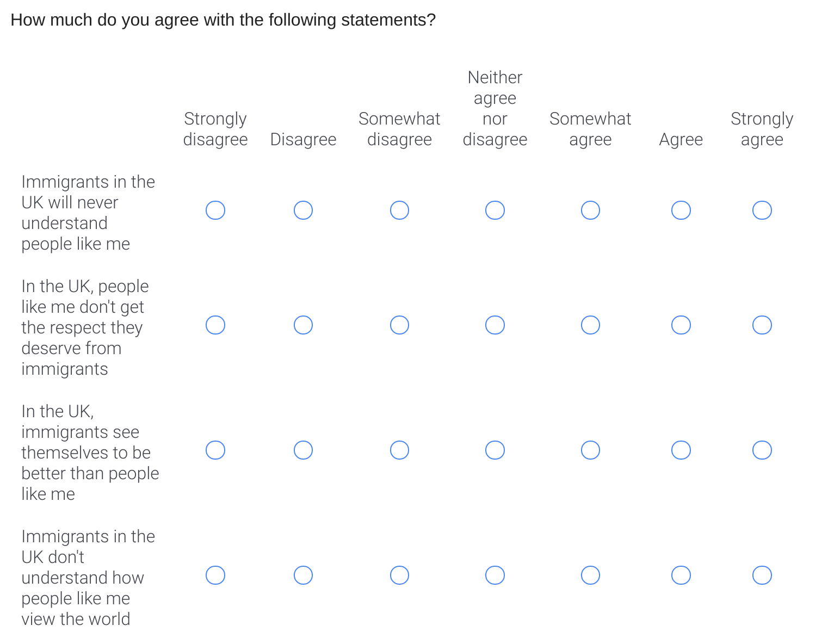Select Strongly disagree for respect they deserve statement

tap(215, 325)
